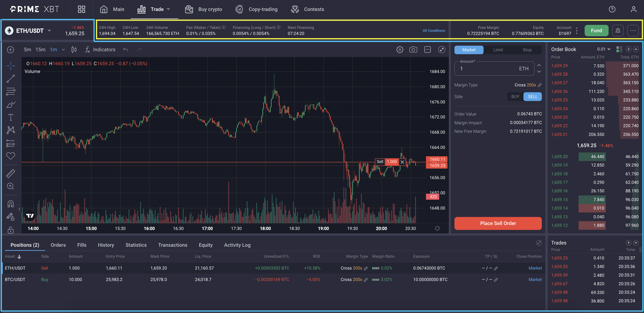Click the Amount input field
Image resolution: width=644 pixels, height=313 pixels.
pos(488,69)
